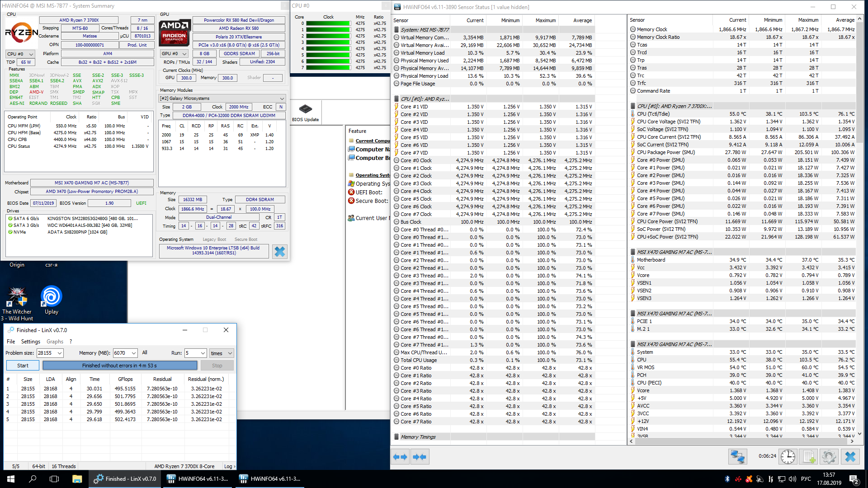Viewport: 868px width, 488px height.
Task: Open File Explorer from the taskbar
Action: pos(77,479)
